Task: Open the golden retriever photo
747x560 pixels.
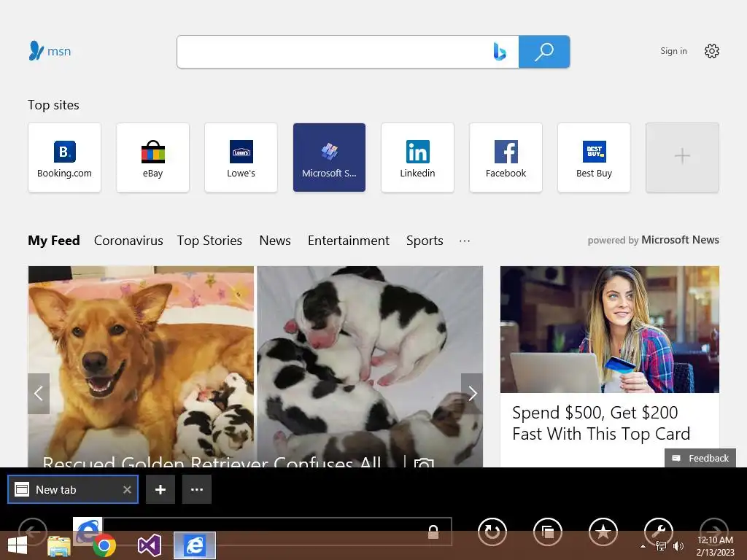Action: click(x=141, y=366)
